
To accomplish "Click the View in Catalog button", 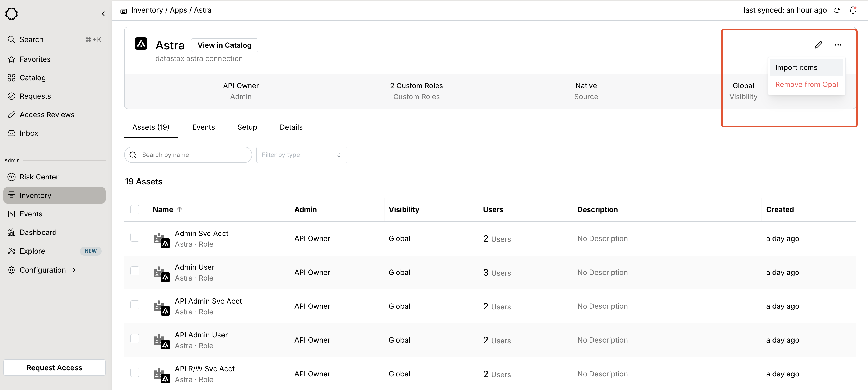I will pyautogui.click(x=224, y=45).
